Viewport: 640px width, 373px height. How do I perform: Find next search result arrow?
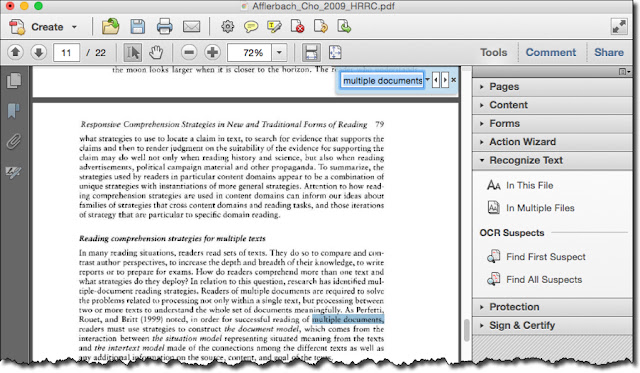pyautogui.click(x=445, y=80)
